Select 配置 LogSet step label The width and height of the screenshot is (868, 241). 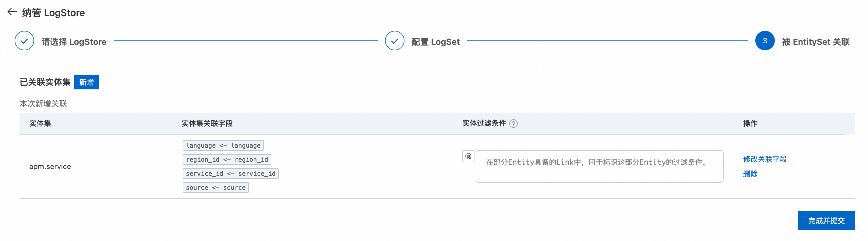(435, 42)
